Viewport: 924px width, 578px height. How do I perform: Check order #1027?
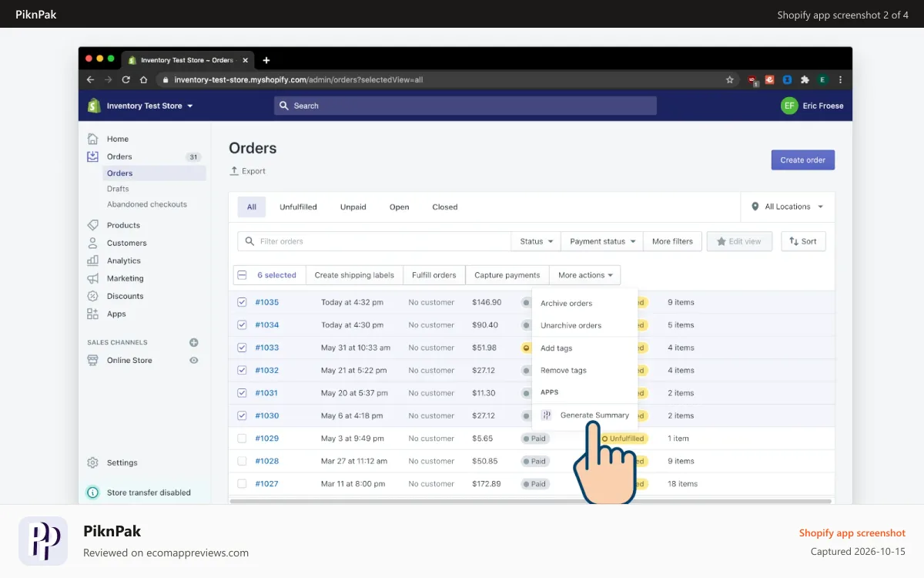point(242,484)
